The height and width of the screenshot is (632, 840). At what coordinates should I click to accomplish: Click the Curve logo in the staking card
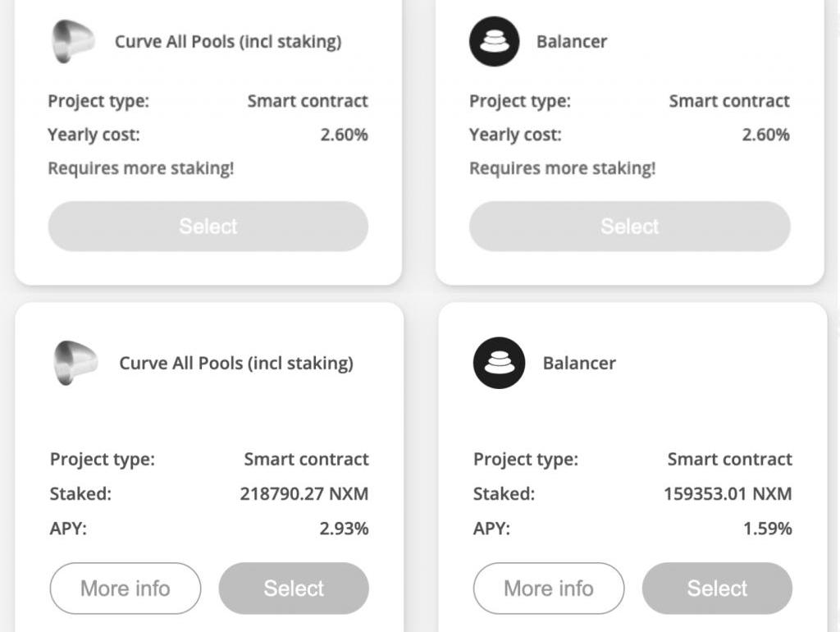75,363
